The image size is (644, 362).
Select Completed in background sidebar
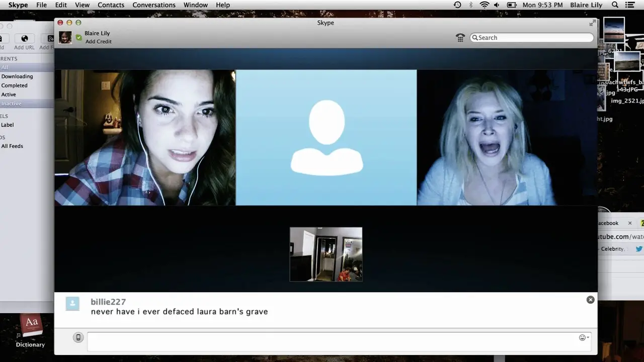14,85
